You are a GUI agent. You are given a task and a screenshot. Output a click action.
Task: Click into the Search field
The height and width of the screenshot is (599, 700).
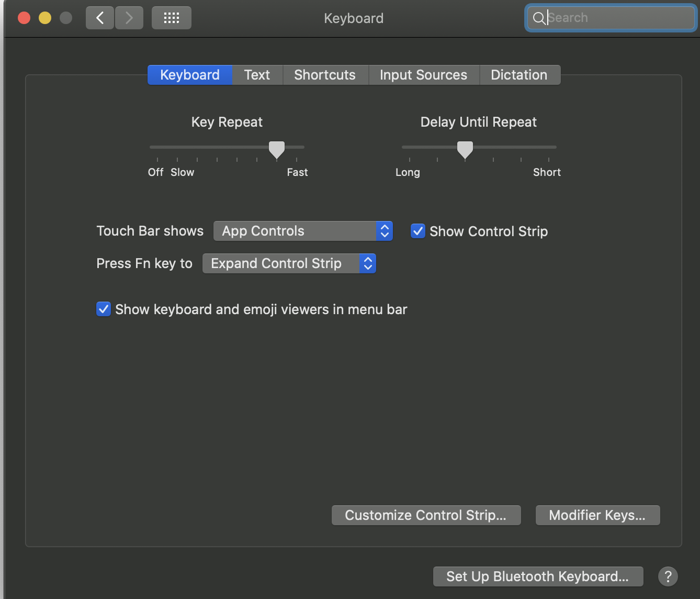(617, 18)
